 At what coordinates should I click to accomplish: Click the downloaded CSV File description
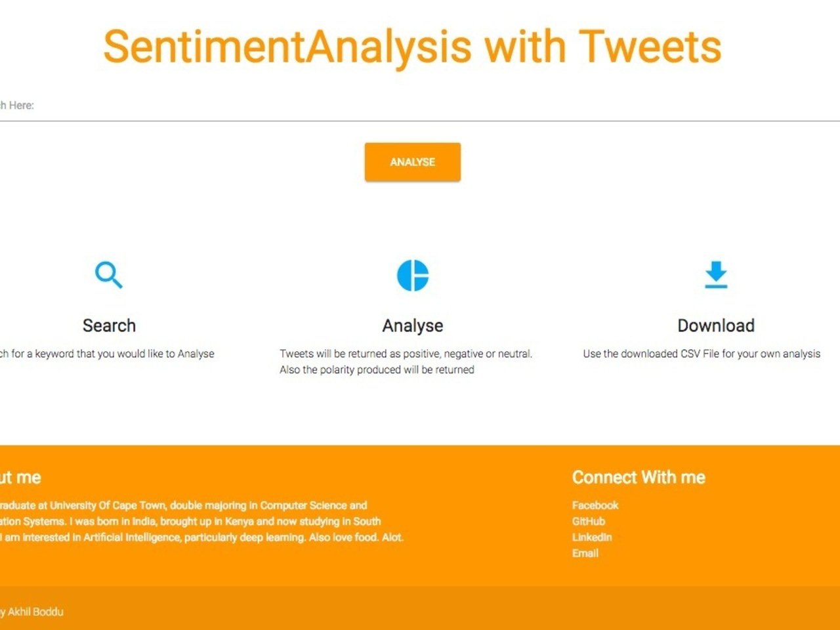702,354
